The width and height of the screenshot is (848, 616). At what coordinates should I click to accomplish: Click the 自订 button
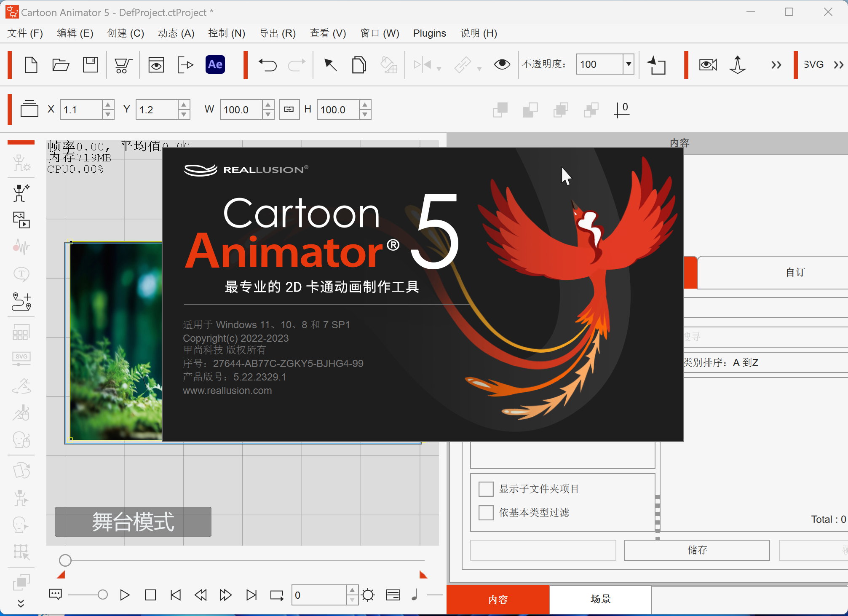(794, 273)
